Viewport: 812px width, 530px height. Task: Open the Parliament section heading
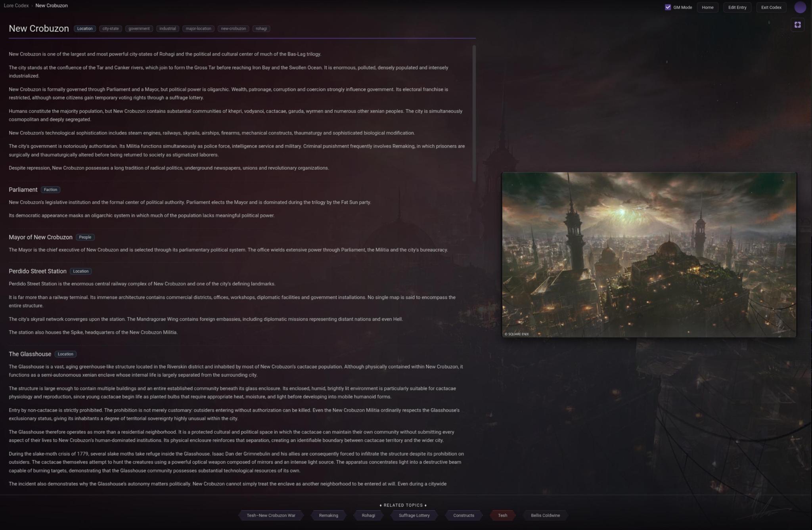click(x=23, y=189)
